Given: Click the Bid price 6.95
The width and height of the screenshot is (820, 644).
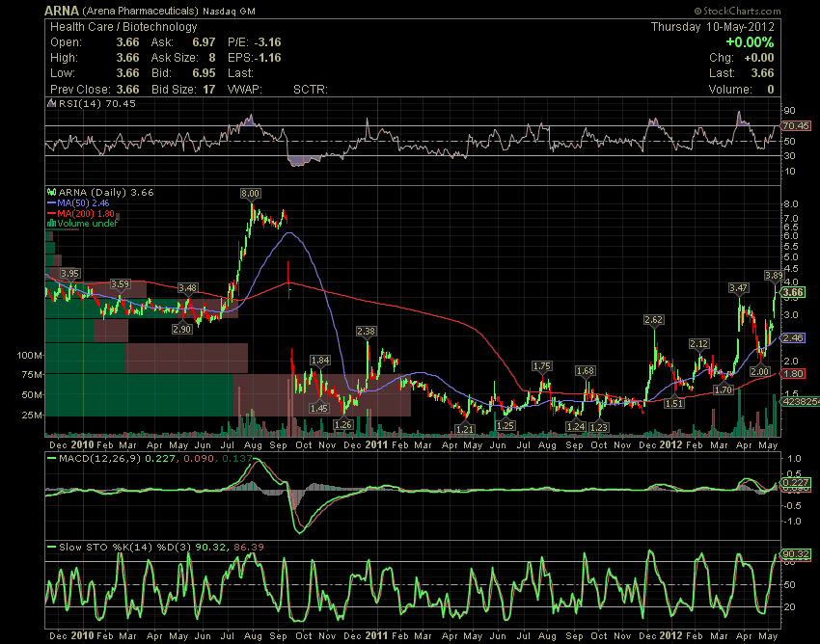Looking at the screenshot, I should point(204,73).
